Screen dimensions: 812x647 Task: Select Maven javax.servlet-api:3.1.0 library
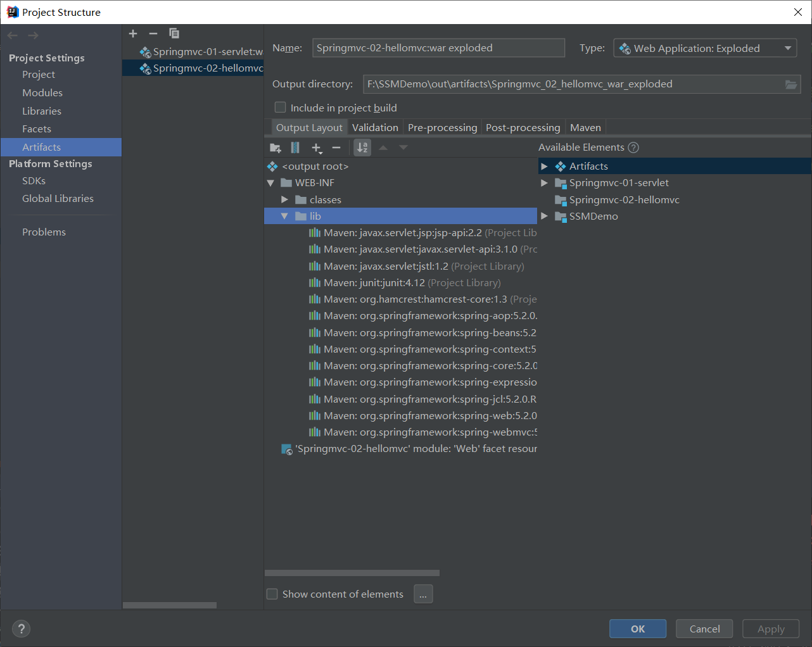pos(422,249)
